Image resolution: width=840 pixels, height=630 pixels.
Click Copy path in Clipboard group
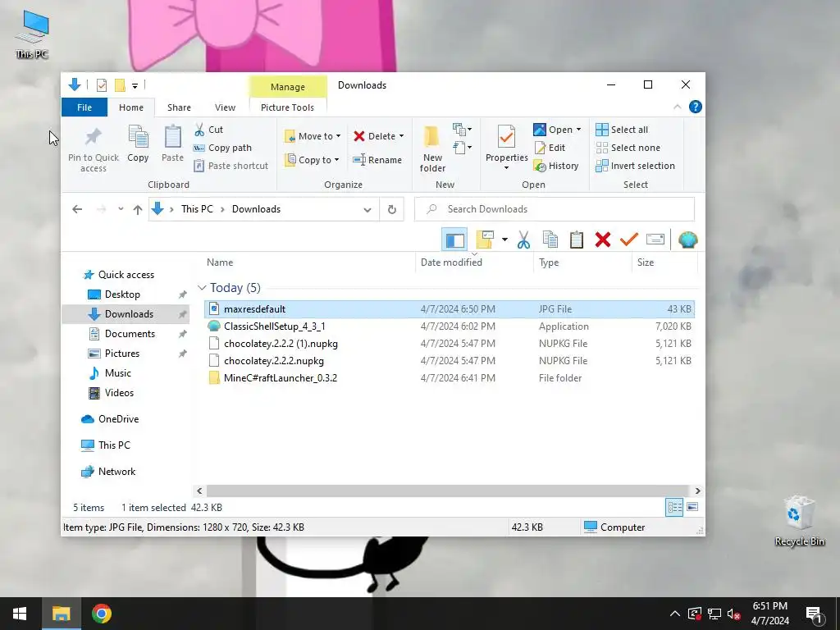point(222,148)
